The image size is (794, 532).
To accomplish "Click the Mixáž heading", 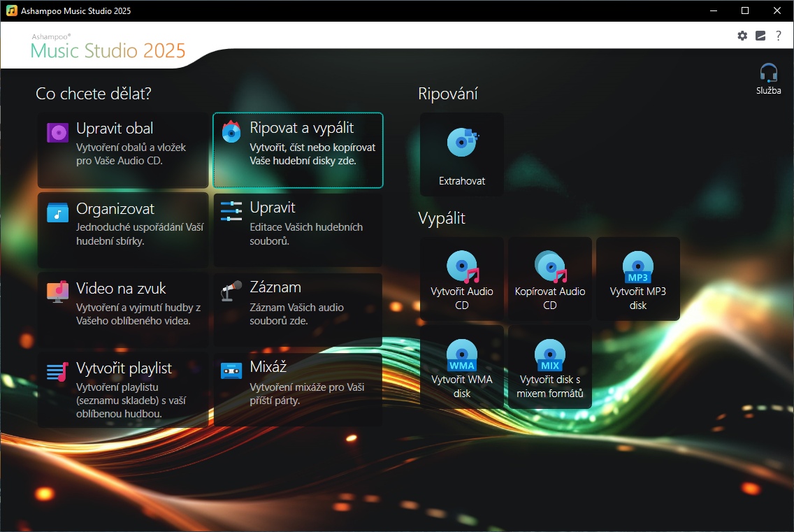I will tap(268, 366).
